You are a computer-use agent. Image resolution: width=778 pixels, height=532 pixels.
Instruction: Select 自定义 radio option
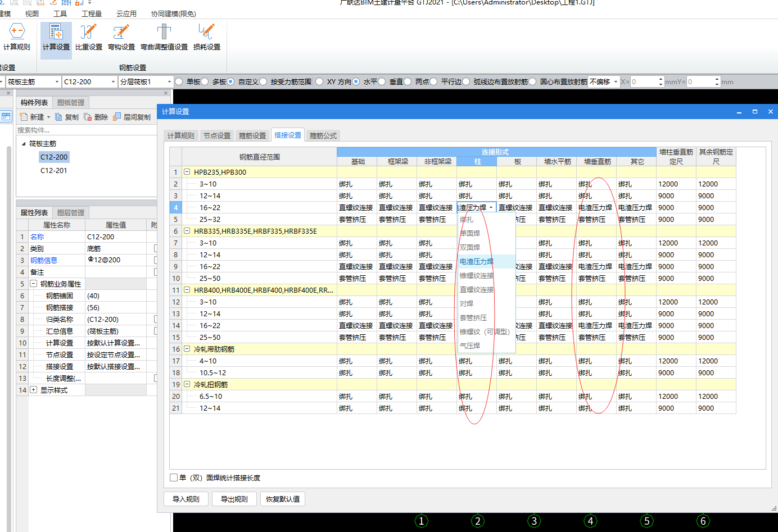(230, 81)
